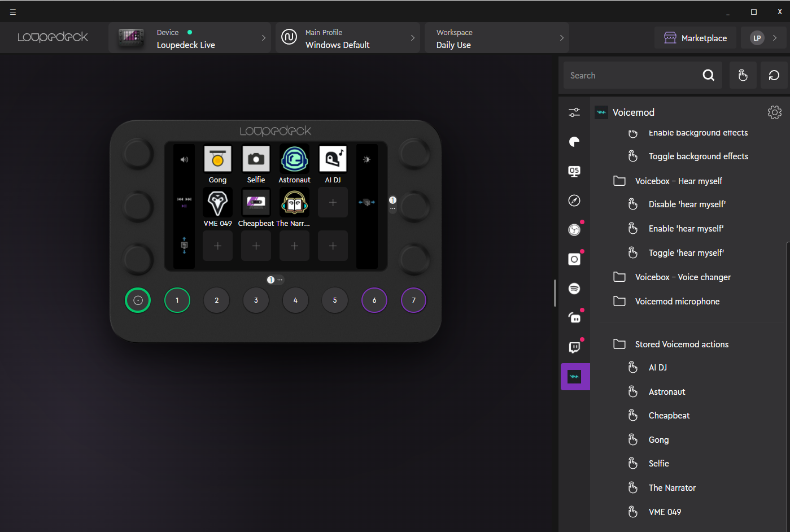Open the hamburger menu

click(13, 11)
